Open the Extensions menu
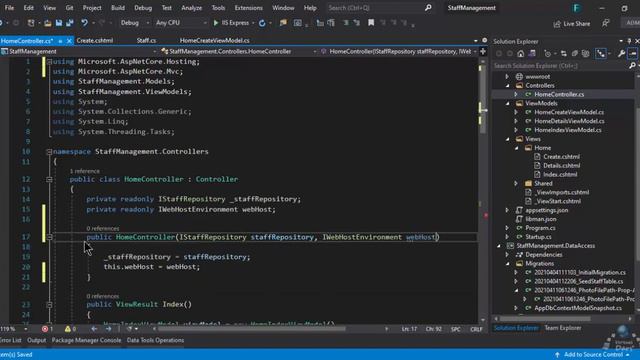The image size is (640, 360). [x=249, y=8]
